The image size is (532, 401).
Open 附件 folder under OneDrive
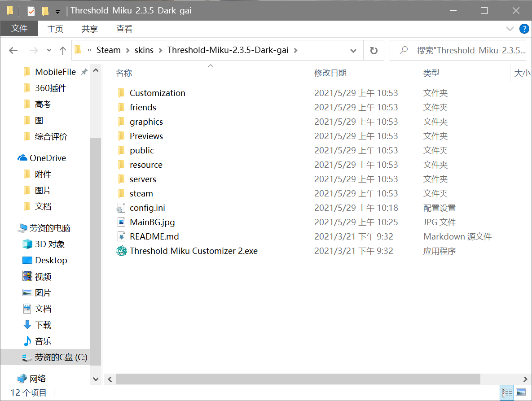pyautogui.click(x=37, y=174)
